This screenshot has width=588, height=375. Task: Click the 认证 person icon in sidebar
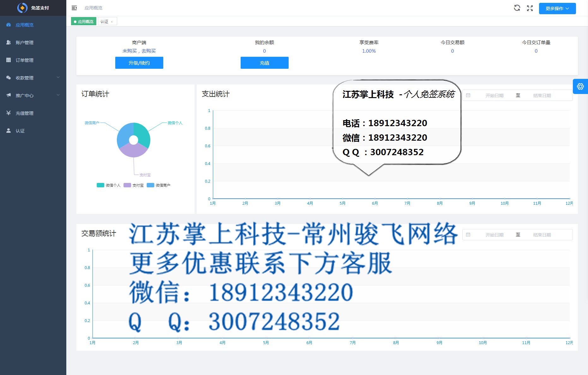9,131
